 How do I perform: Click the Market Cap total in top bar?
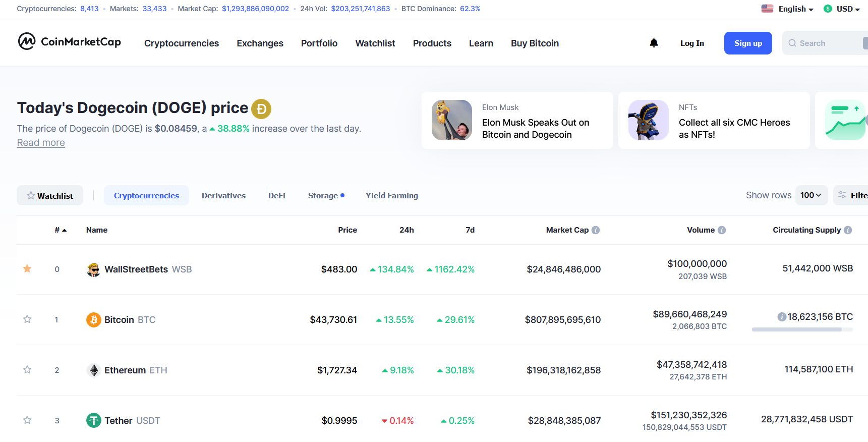[255, 9]
